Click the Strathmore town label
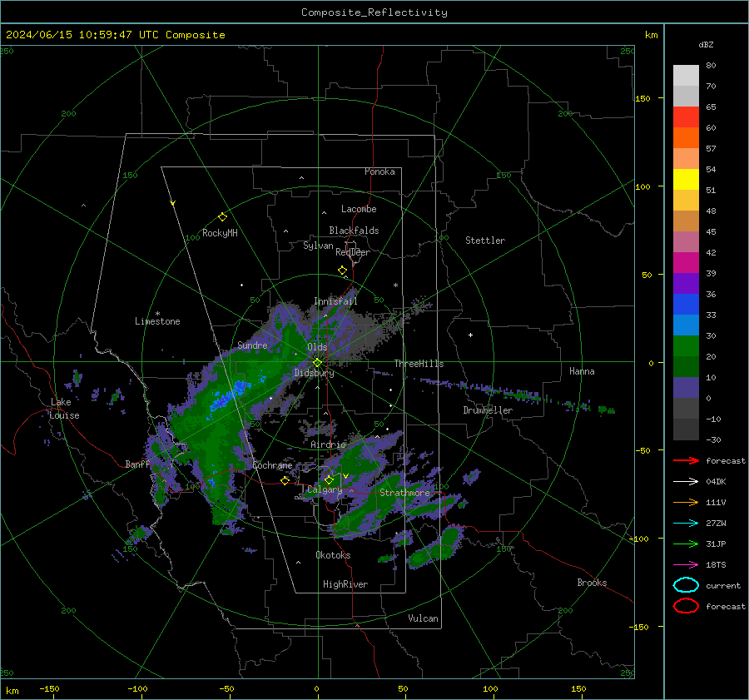The image size is (749, 700). coord(404,493)
